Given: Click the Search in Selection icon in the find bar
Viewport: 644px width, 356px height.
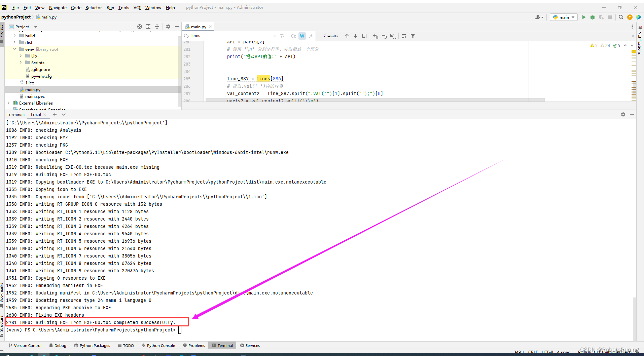Looking at the screenshot, I should tap(364, 36).
